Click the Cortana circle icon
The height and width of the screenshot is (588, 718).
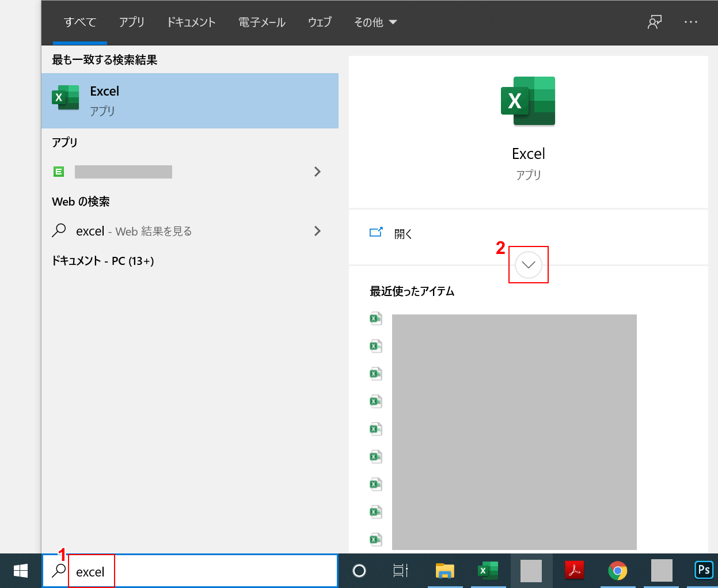point(358,571)
